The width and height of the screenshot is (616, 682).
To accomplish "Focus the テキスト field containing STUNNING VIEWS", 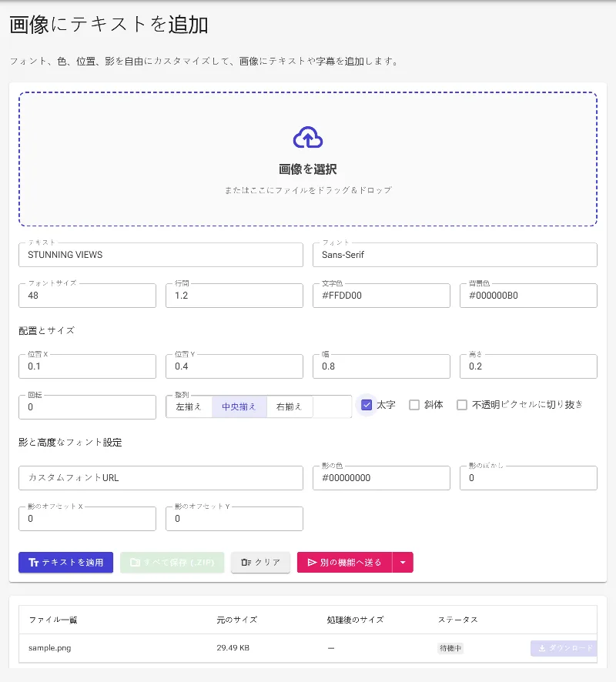I will coord(160,255).
